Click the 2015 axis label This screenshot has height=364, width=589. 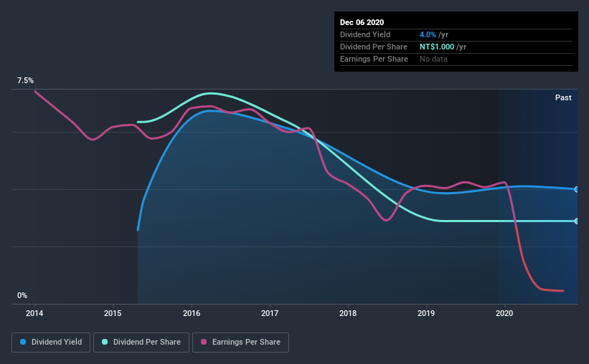click(113, 313)
